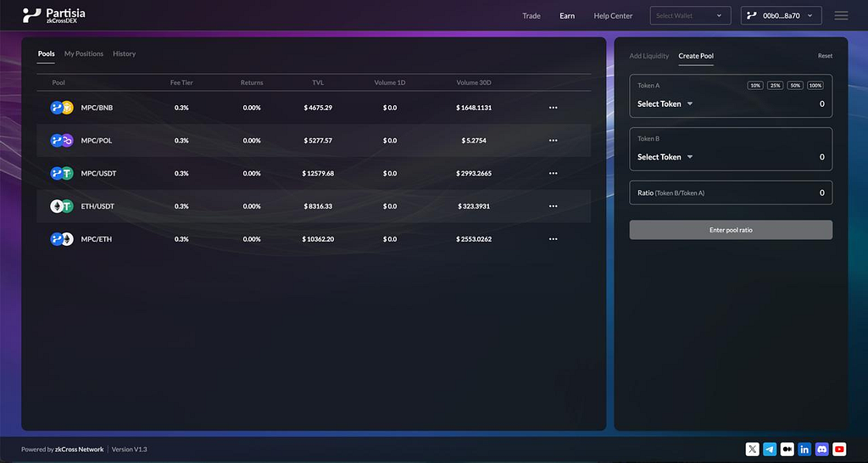Click TVL value $ 12579.68
The image size is (868, 463).
point(318,173)
